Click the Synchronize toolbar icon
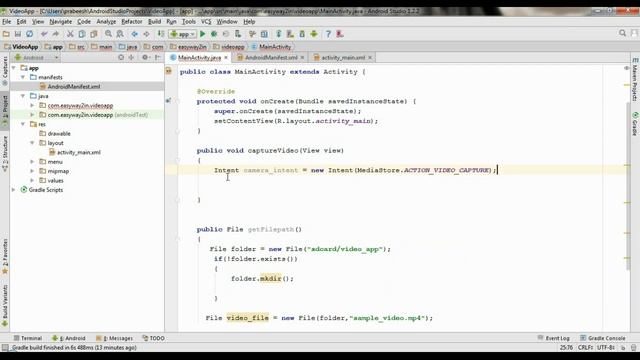This screenshot has height=360, width=640. [x=29, y=34]
